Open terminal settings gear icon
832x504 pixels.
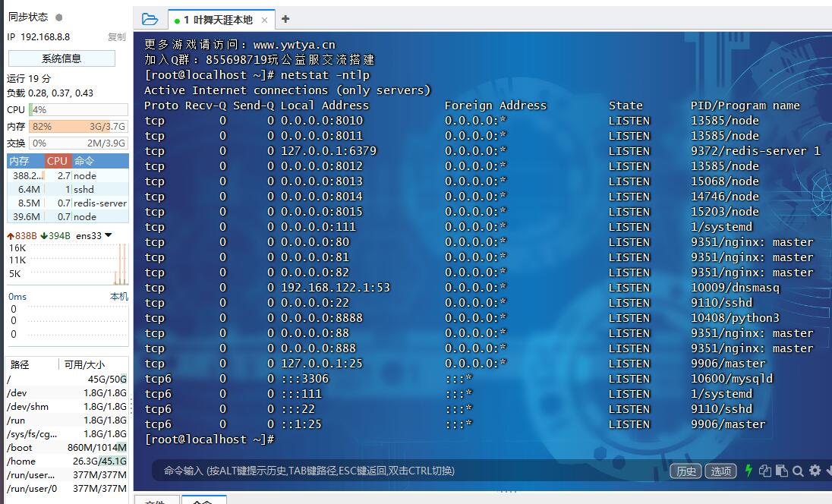tap(815, 470)
